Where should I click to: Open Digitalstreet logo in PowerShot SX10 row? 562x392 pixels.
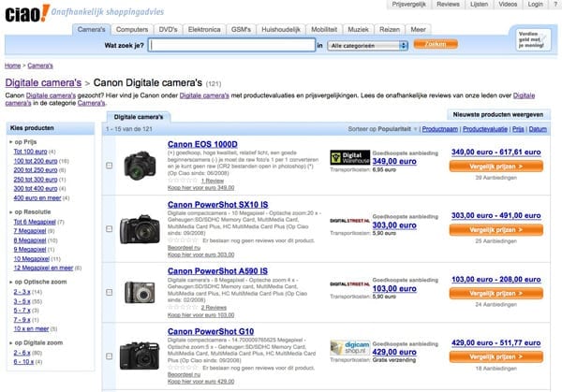349,221
